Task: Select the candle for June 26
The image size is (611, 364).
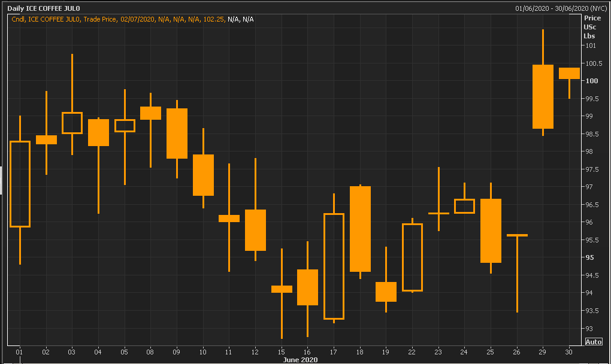Action: [x=517, y=235]
